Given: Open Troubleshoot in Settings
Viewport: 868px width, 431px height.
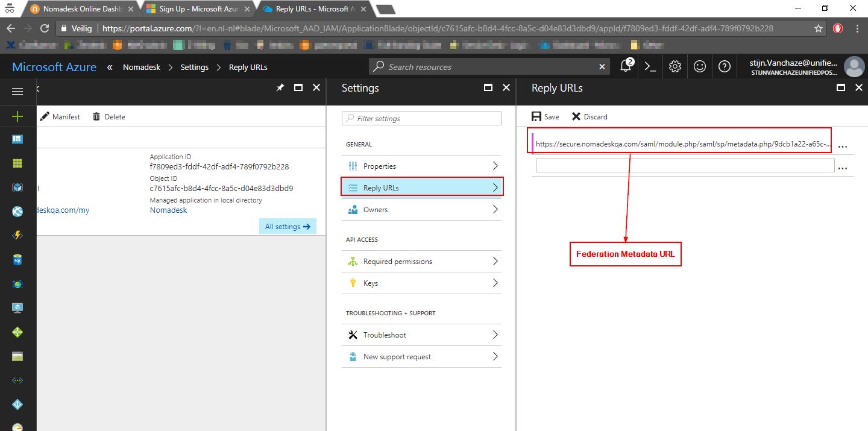Looking at the screenshot, I should pyautogui.click(x=421, y=335).
